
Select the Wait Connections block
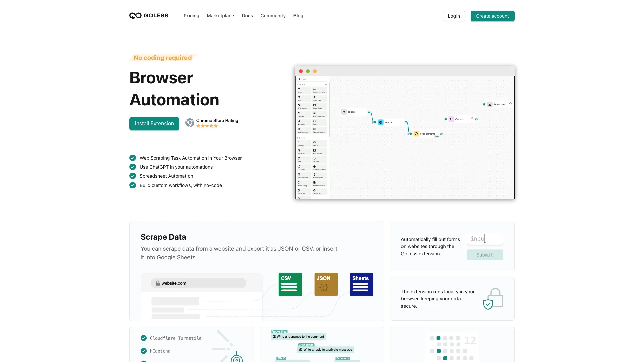(320, 114)
